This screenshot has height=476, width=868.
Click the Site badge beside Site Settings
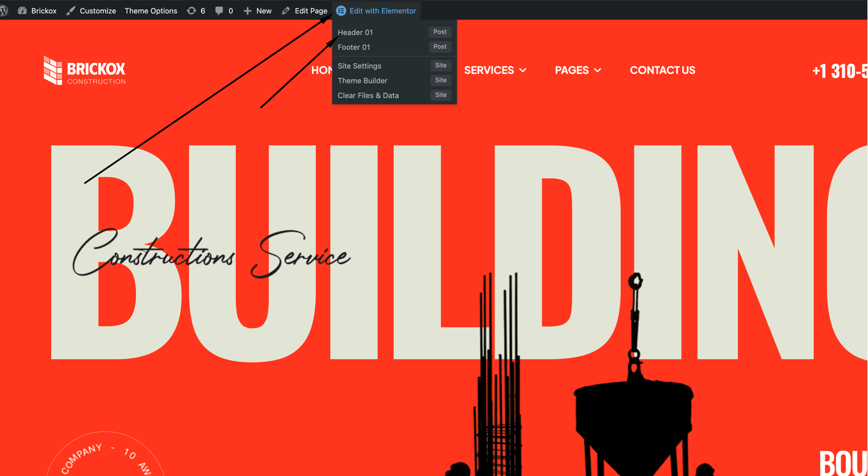click(441, 65)
